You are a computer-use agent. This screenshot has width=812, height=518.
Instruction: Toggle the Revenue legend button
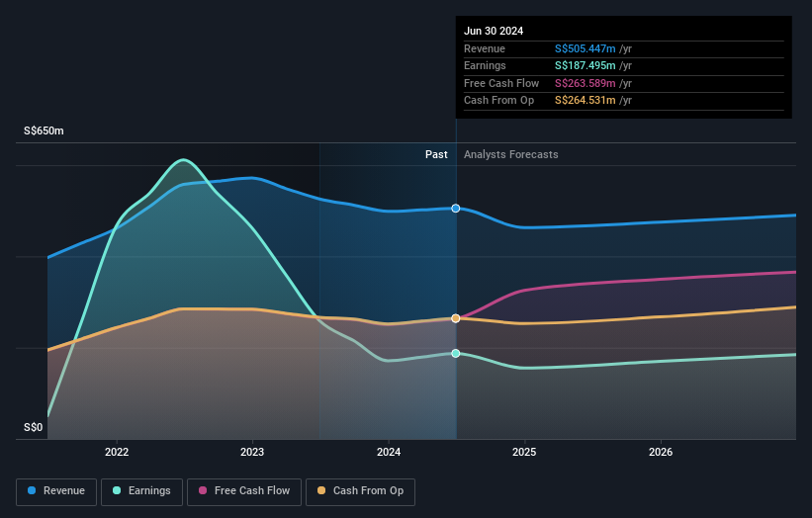click(x=56, y=491)
